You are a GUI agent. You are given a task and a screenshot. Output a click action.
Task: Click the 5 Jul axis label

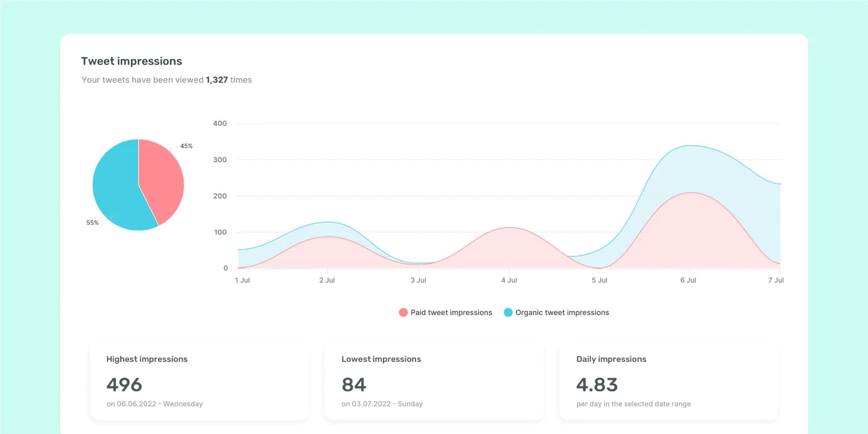(599, 280)
